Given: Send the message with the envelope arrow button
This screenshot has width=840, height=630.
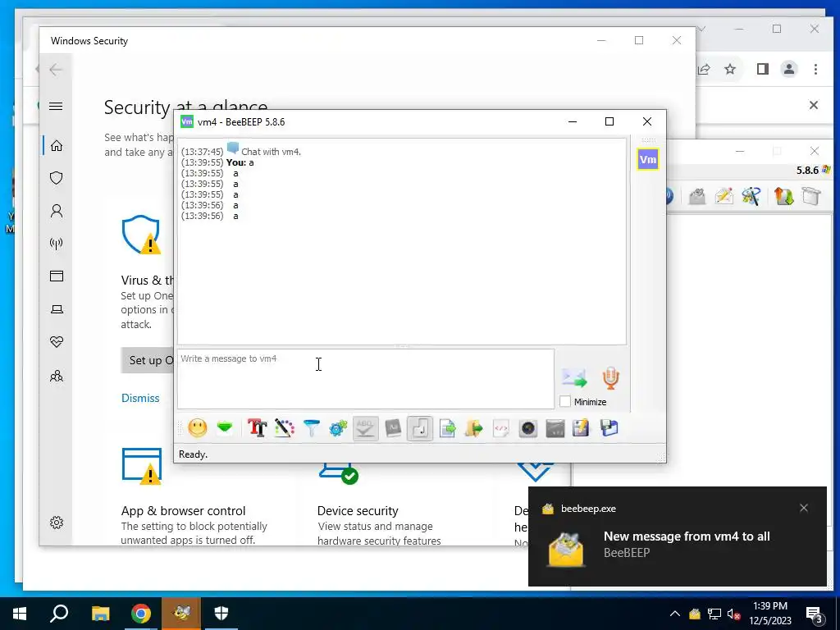Looking at the screenshot, I should [x=574, y=378].
